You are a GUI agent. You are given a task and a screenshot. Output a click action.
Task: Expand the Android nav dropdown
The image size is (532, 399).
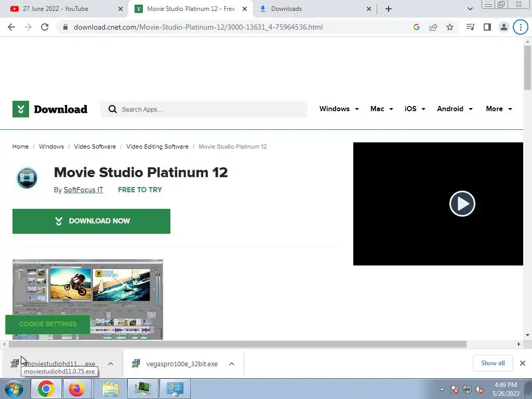pos(455,109)
